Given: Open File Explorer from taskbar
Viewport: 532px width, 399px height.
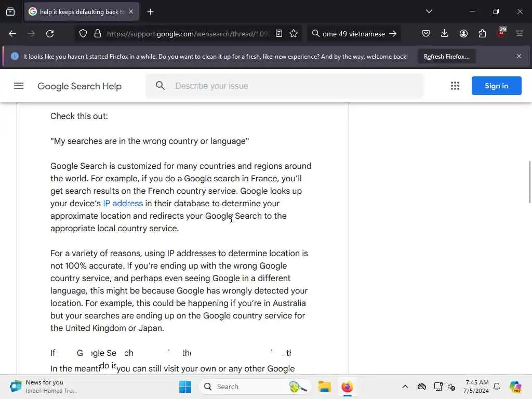Looking at the screenshot, I should coord(324,387).
